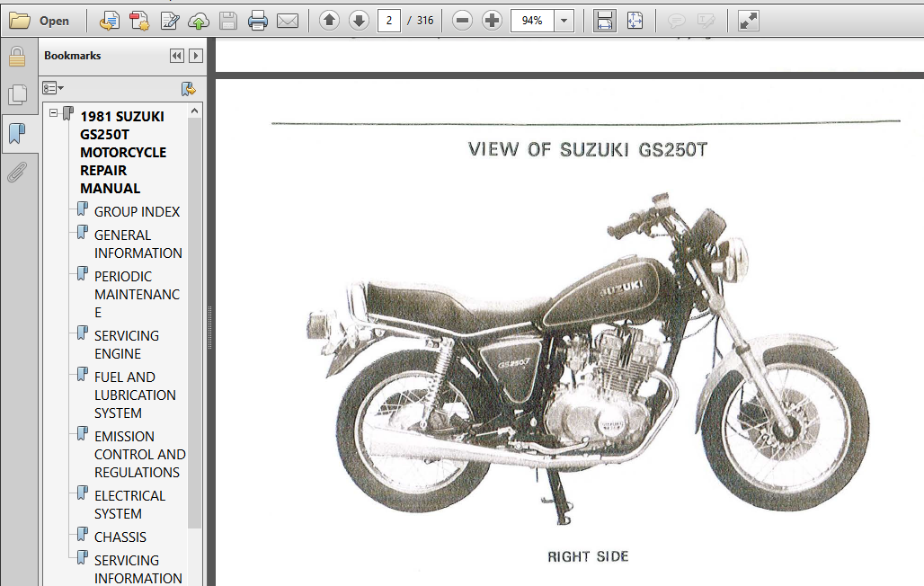Select the Bookmarks panel icon
Image resolution: width=924 pixels, height=586 pixels.
tap(18, 133)
